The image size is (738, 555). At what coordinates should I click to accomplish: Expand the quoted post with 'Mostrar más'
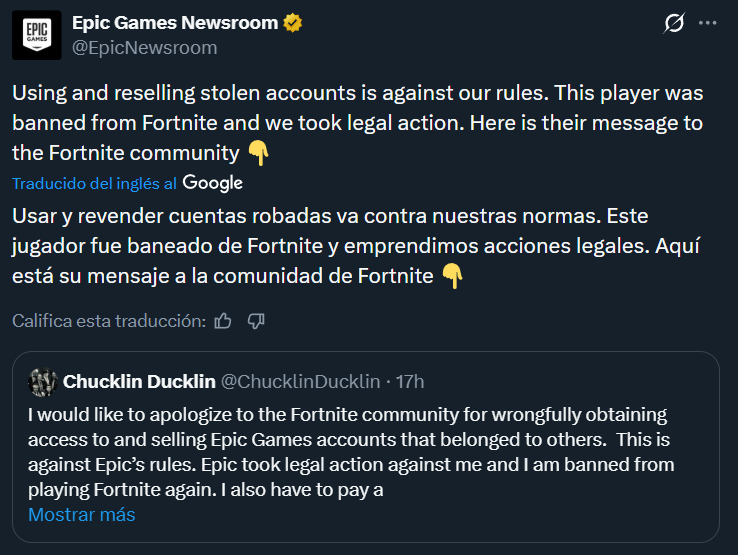click(x=81, y=515)
